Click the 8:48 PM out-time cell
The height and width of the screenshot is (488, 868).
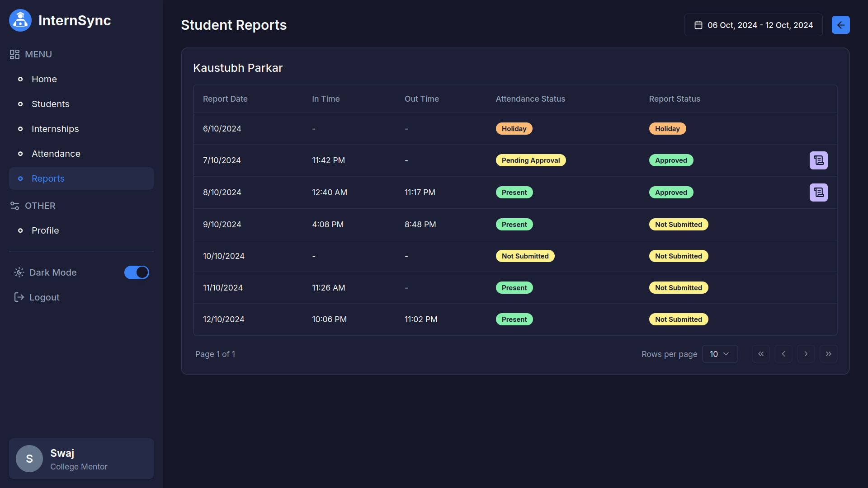420,225
